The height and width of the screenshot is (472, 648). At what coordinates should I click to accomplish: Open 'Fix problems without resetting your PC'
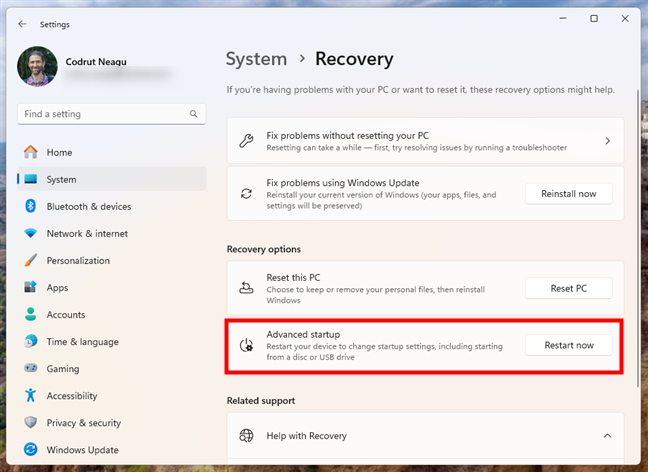425,141
